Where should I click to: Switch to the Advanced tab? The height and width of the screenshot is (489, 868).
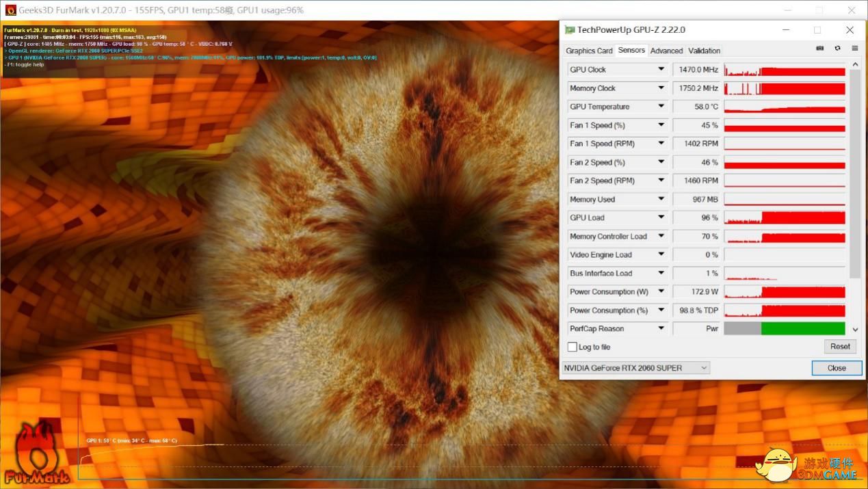[x=666, y=51]
